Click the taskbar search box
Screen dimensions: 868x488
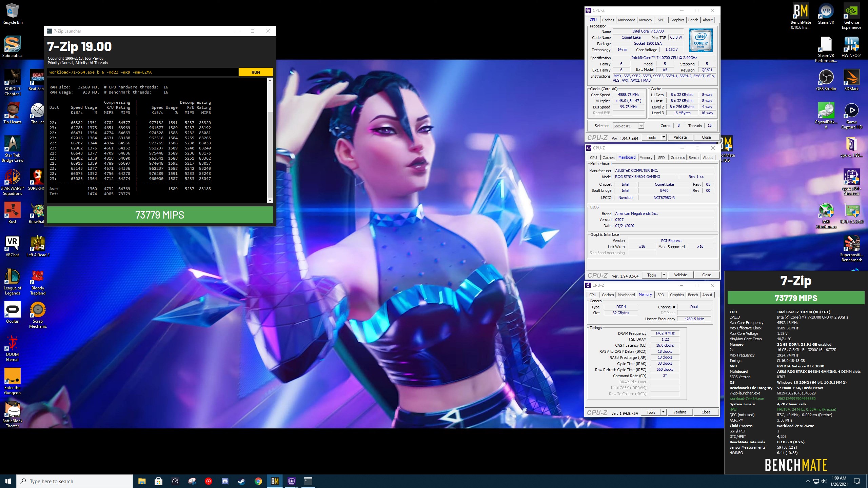click(x=75, y=481)
